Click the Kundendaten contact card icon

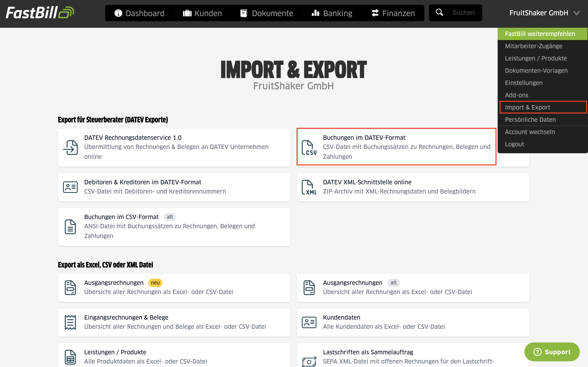(x=309, y=322)
